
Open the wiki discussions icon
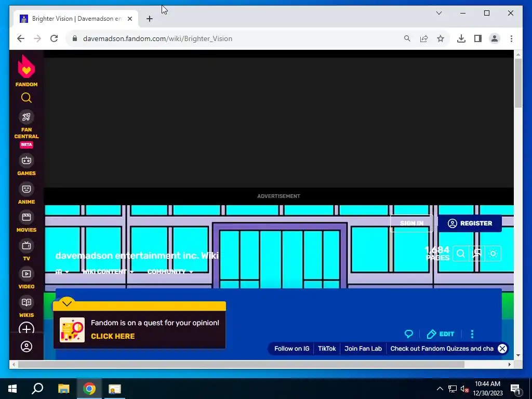(x=477, y=254)
